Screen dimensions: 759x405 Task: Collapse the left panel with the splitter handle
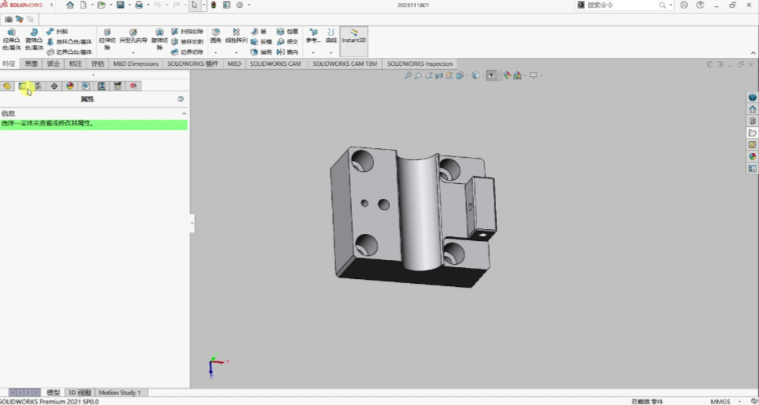click(x=190, y=225)
